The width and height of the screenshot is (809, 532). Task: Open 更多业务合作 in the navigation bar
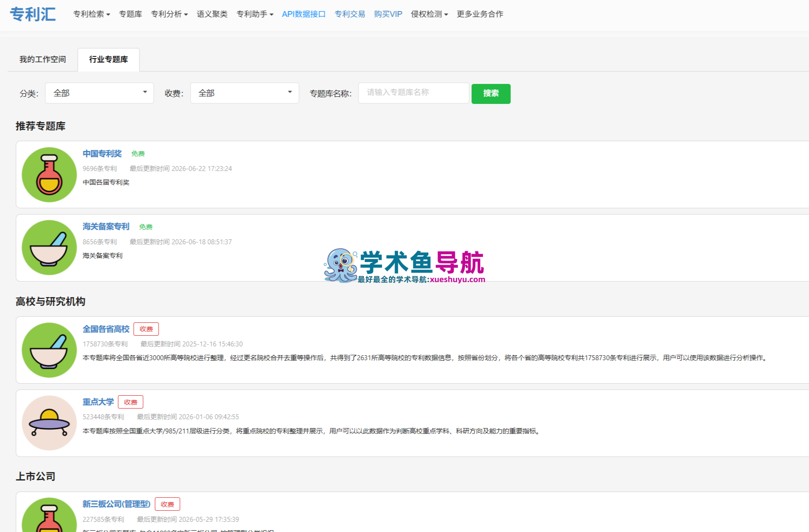(480, 14)
